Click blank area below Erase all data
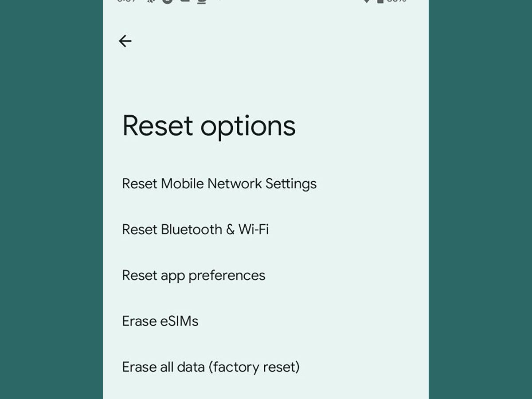The width and height of the screenshot is (532, 399). [x=266, y=389]
